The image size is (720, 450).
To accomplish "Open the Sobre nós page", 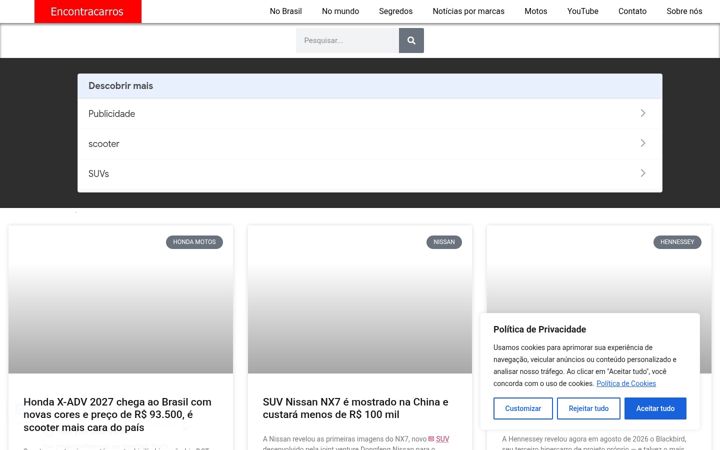I will pyautogui.click(x=684, y=11).
